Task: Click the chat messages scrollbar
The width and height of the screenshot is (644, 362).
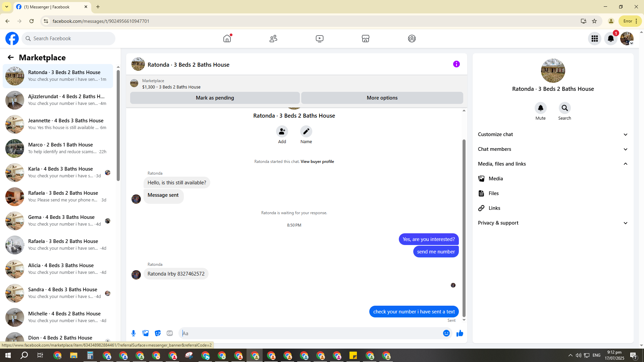Action: point(464,228)
